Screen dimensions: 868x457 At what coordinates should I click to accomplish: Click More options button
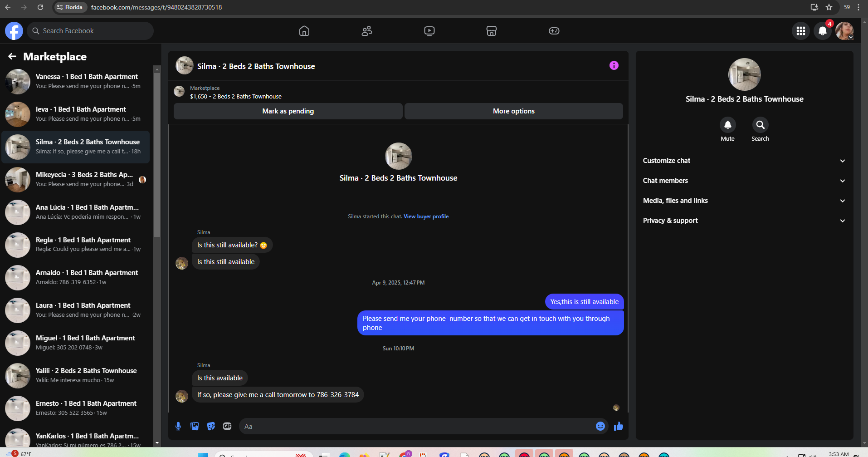coord(514,111)
